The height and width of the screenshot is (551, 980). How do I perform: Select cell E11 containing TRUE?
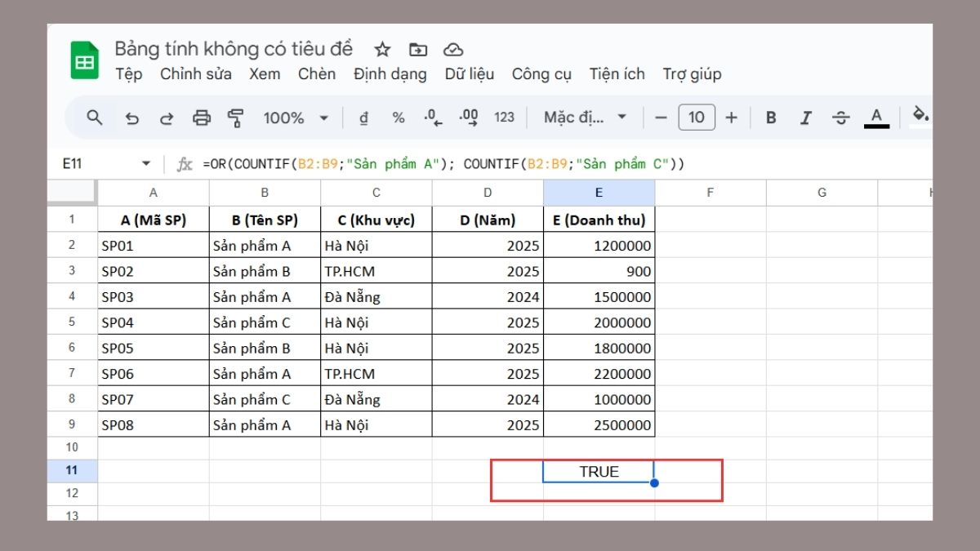[599, 472]
